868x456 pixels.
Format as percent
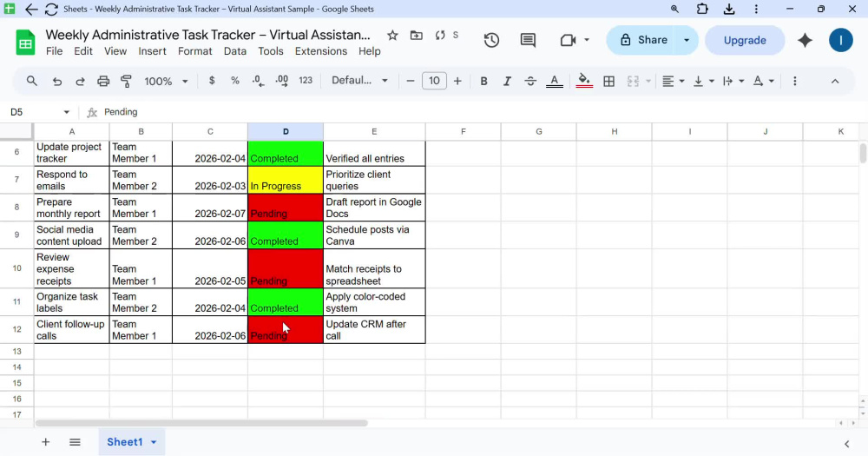pos(235,81)
